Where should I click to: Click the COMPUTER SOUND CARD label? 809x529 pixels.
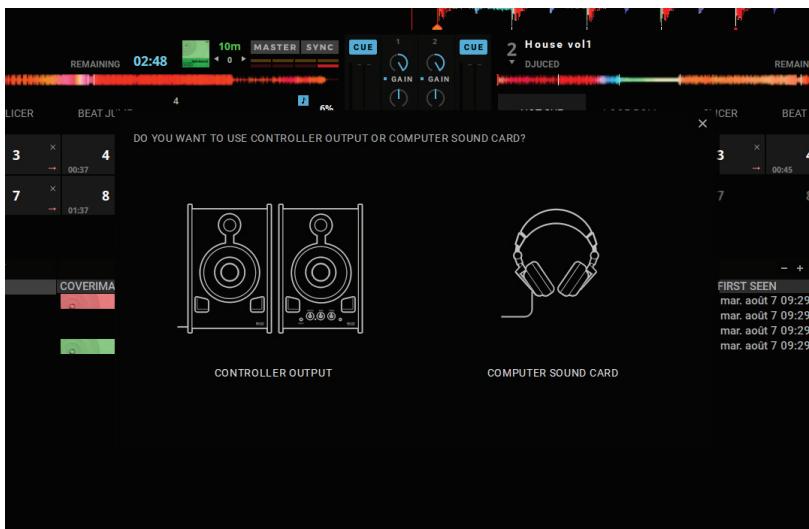pyautogui.click(x=553, y=373)
